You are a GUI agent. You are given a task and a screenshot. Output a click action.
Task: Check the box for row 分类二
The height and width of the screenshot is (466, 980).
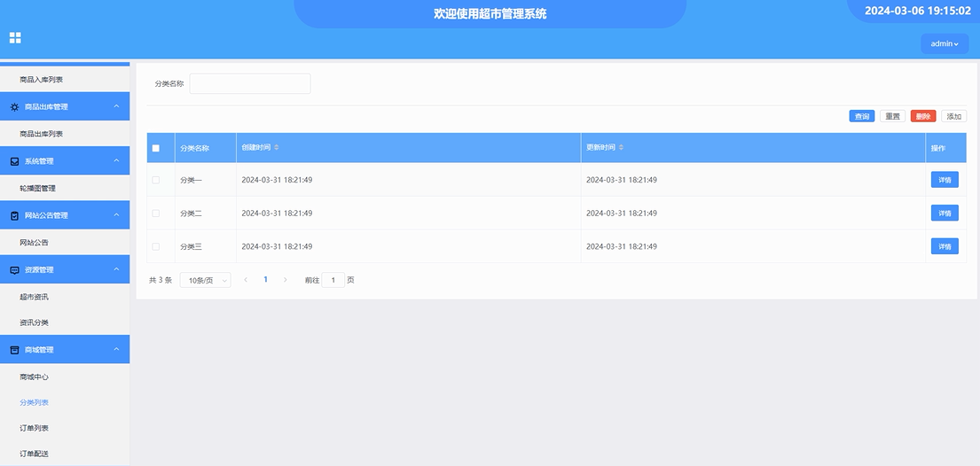tap(155, 213)
